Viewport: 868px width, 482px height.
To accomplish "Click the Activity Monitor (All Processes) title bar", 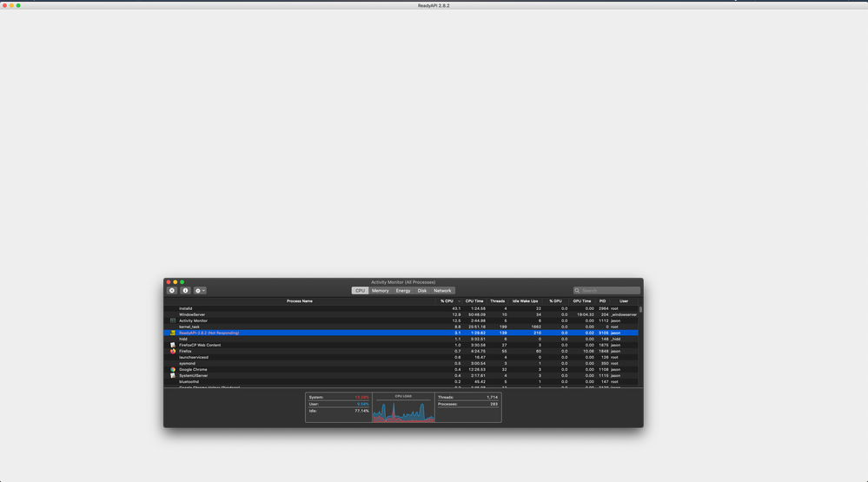I will (403, 282).
